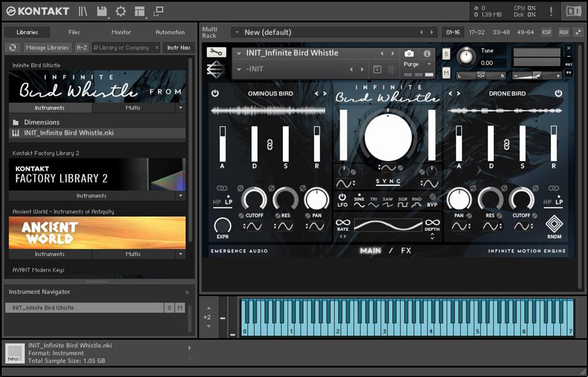588x377 pixels.
Task: Toggle the LFO power switch
Action: coord(342,197)
